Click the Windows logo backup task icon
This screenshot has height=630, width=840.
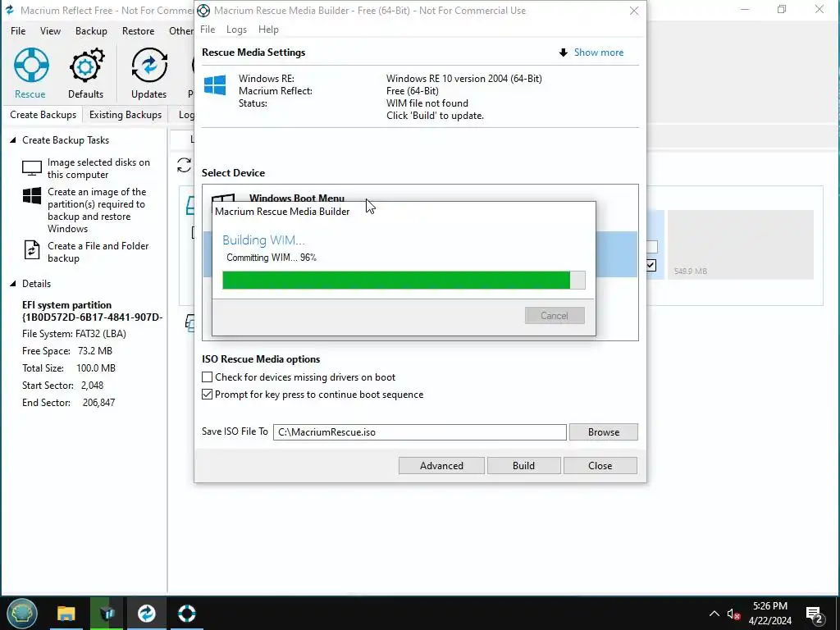[x=32, y=196]
